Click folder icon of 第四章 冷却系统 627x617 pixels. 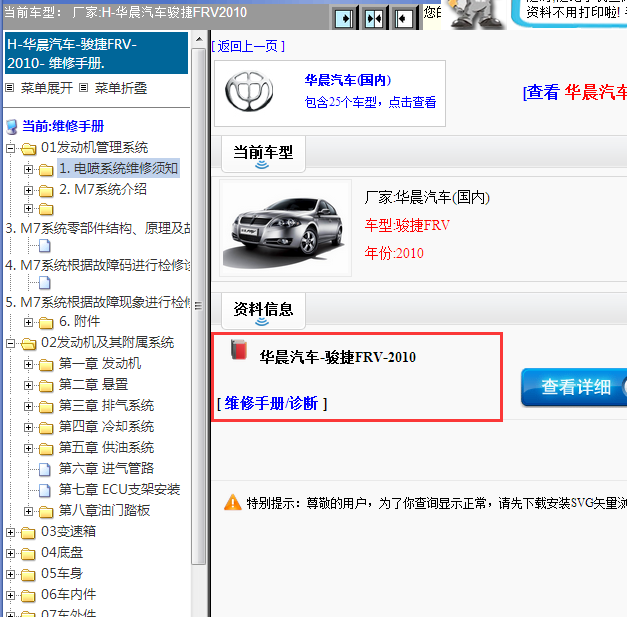click(46, 427)
